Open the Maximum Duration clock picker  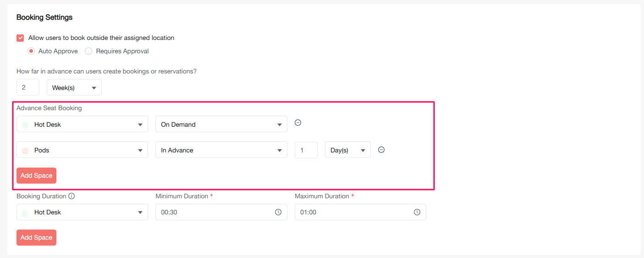[417, 212]
